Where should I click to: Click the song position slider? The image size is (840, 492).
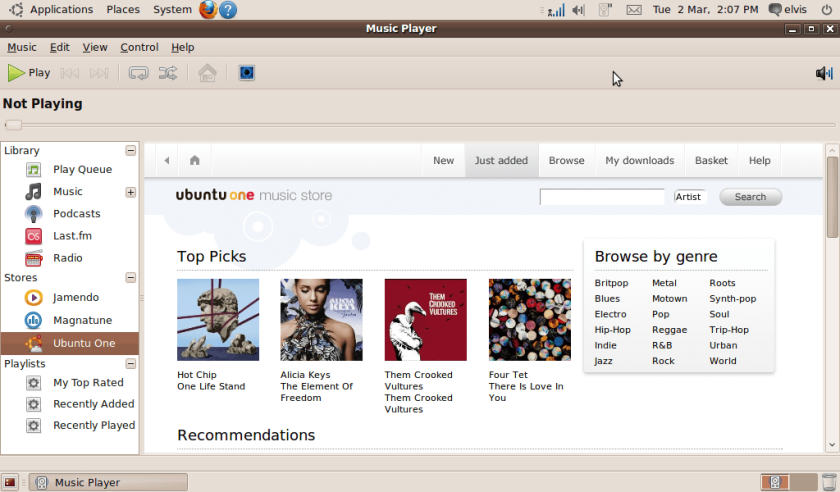420,125
